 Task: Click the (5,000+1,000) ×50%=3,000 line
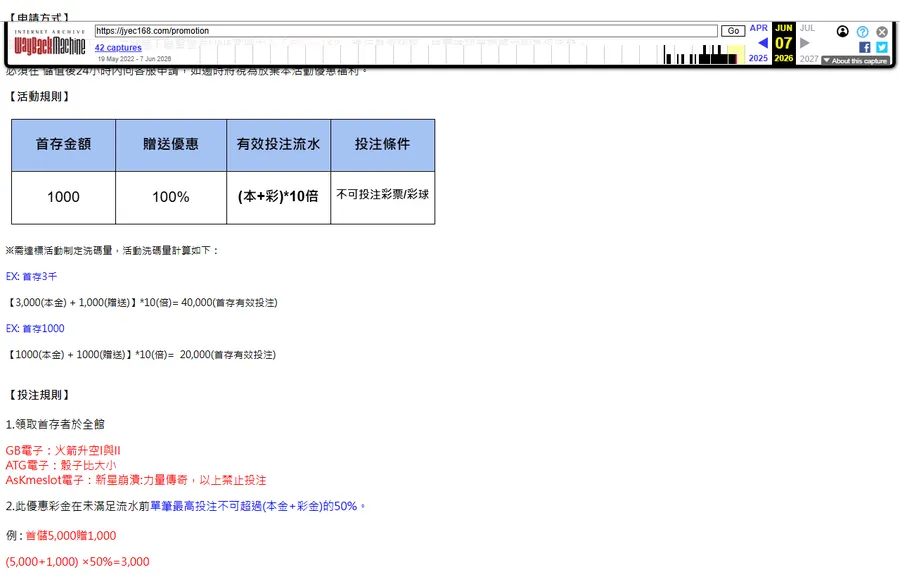pyautogui.click(x=77, y=562)
